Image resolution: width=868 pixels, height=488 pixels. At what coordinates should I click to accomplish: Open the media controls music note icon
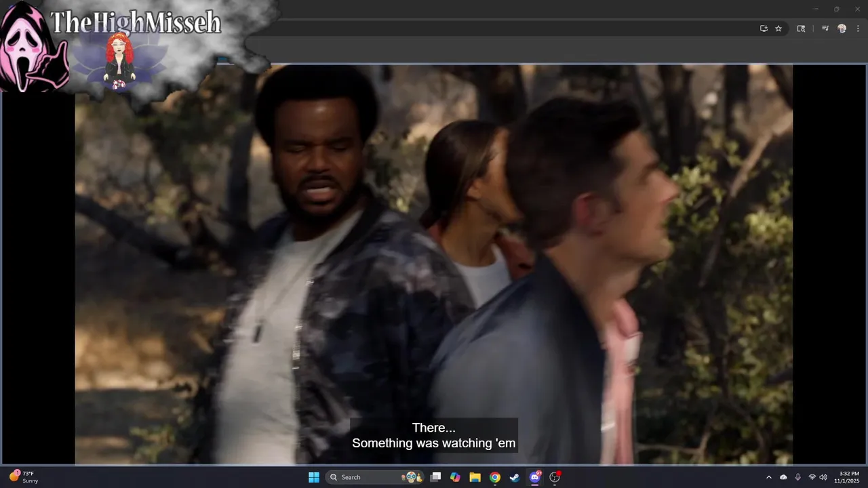[x=825, y=28]
